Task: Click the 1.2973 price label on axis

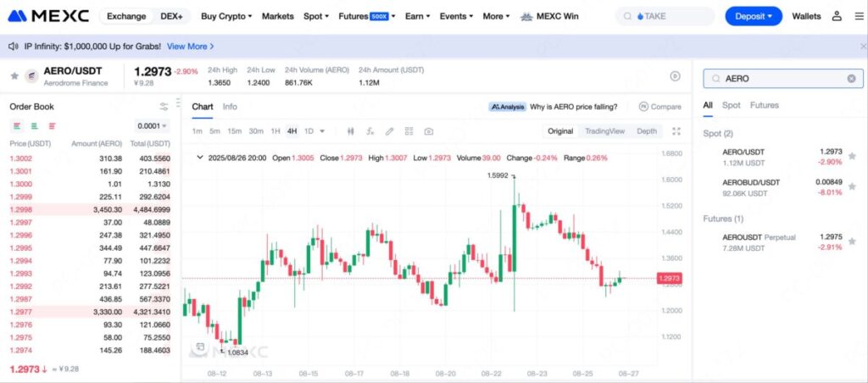Action: click(668, 279)
